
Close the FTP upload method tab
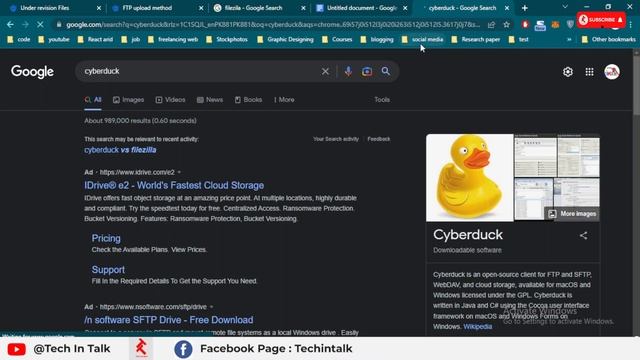point(201,8)
